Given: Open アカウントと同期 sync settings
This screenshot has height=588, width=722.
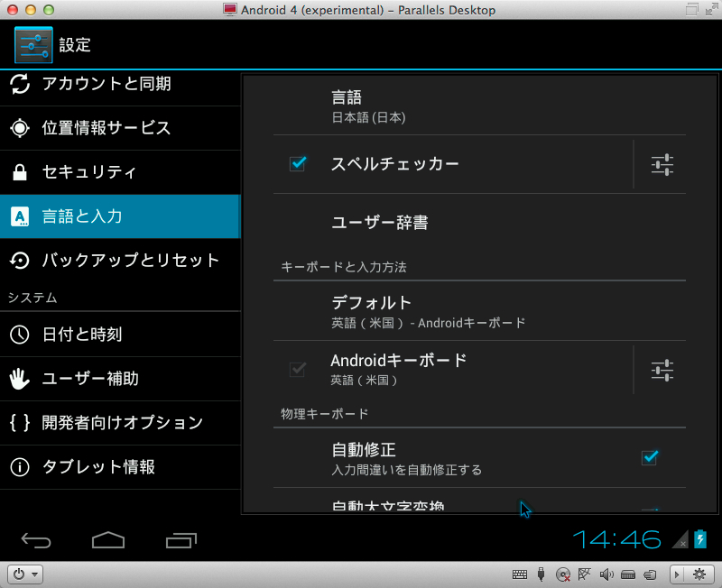Looking at the screenshot, I should [120, 85].
